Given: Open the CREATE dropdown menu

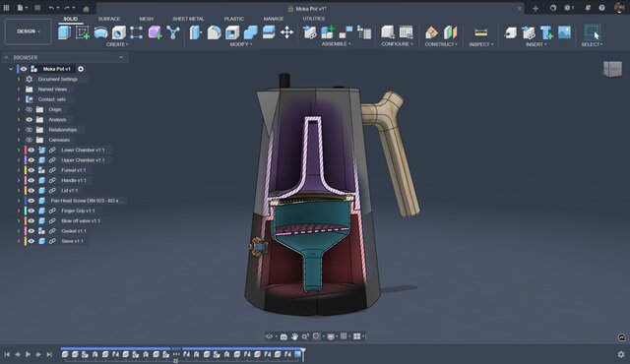Looking at the screenshot, I should (x=117, y=44).
